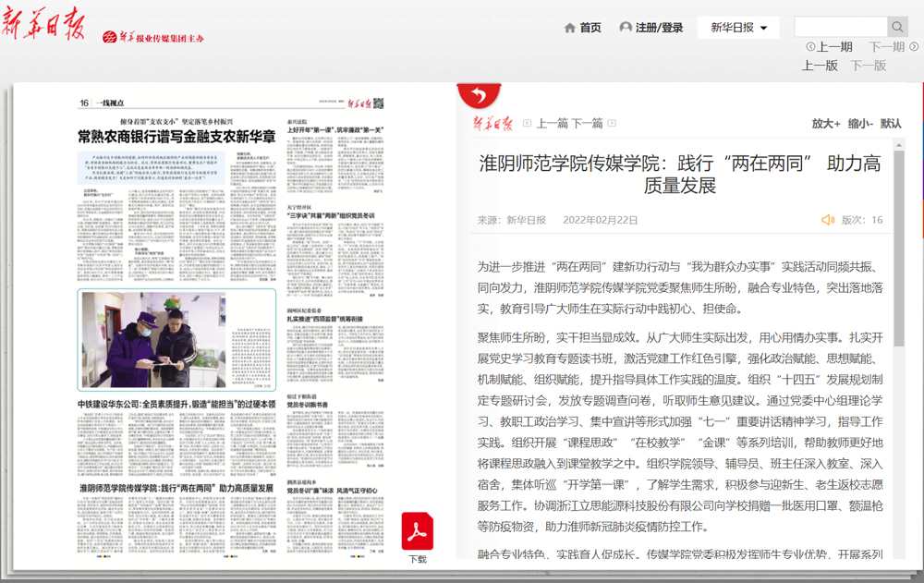Screen dimensions: 924x583
Task: Focus the search input field at the top
Action: tap(841, 27)
